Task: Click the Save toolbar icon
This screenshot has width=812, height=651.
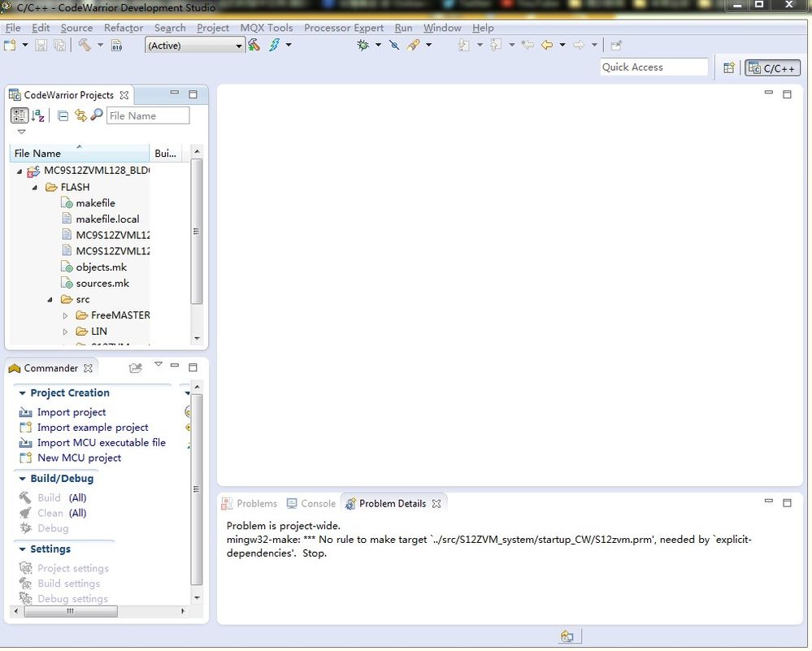Action: [x=41, y=46]
